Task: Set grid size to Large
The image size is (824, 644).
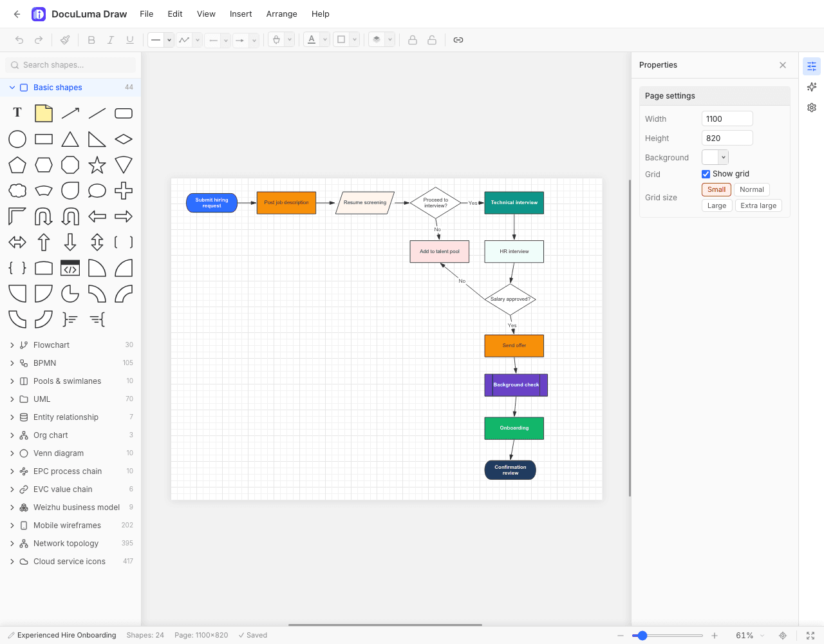Action: [716, 205]
